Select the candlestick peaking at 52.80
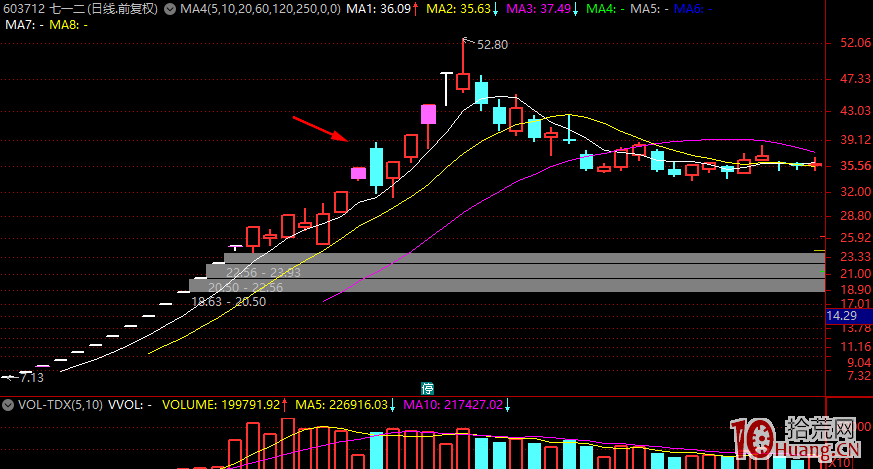Image resolution: width=873 pixels, height=469 pixels. point(463,65)
